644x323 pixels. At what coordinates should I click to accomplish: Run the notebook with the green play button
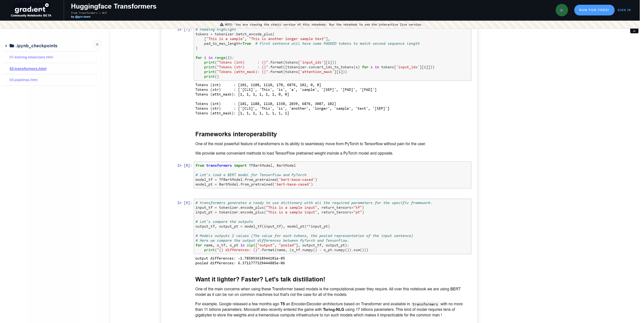pyautogui.click(x=562, y=10)
